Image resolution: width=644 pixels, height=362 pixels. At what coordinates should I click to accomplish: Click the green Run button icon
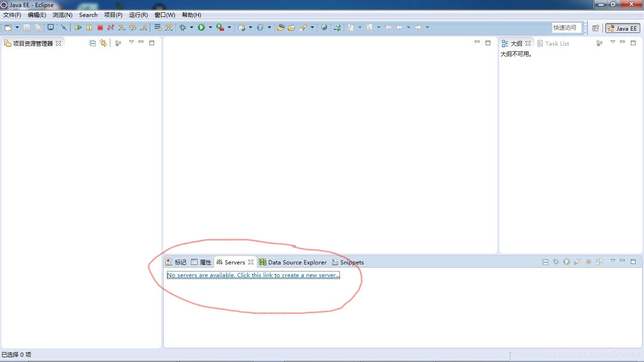pos(201,28)
